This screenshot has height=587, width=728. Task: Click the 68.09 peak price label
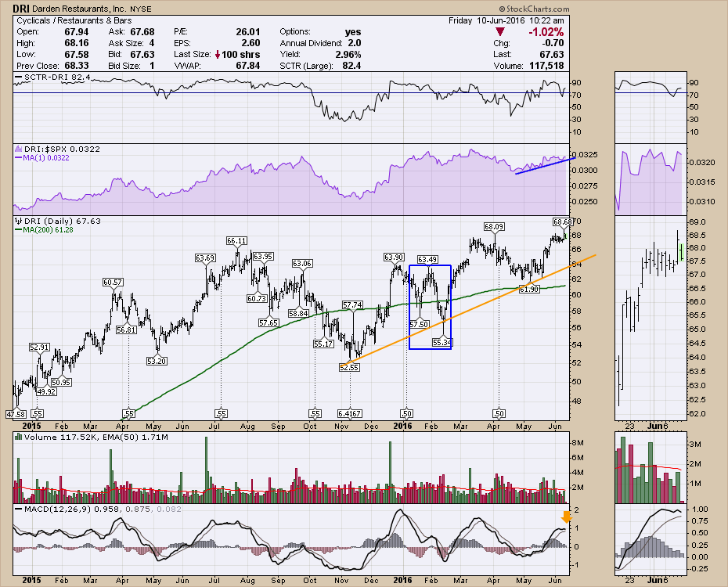(x=494, y=227)
